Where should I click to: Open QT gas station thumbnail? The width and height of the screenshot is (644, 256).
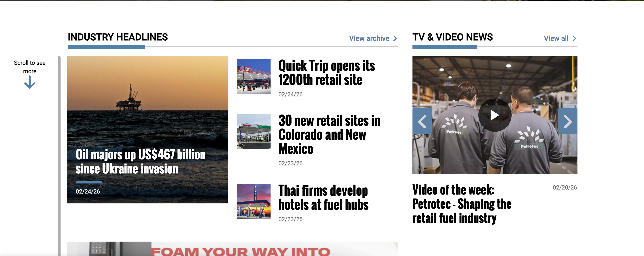click(x=253, y=76)
